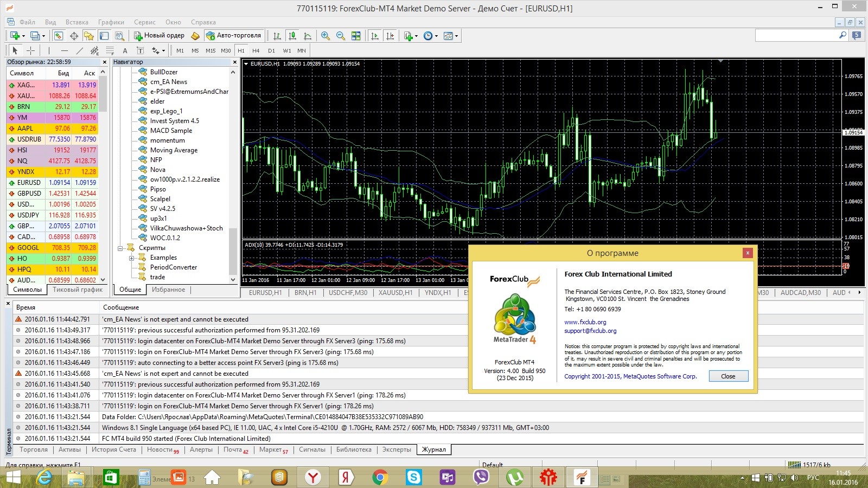Screen dimensions: 868x488
Task: Open the Файл menu
Action: click(27, 22)
